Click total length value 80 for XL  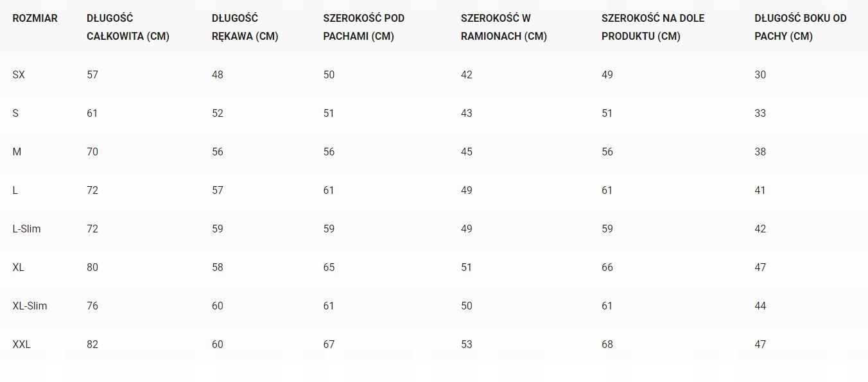pyautogui.click(x=92, y=268)
